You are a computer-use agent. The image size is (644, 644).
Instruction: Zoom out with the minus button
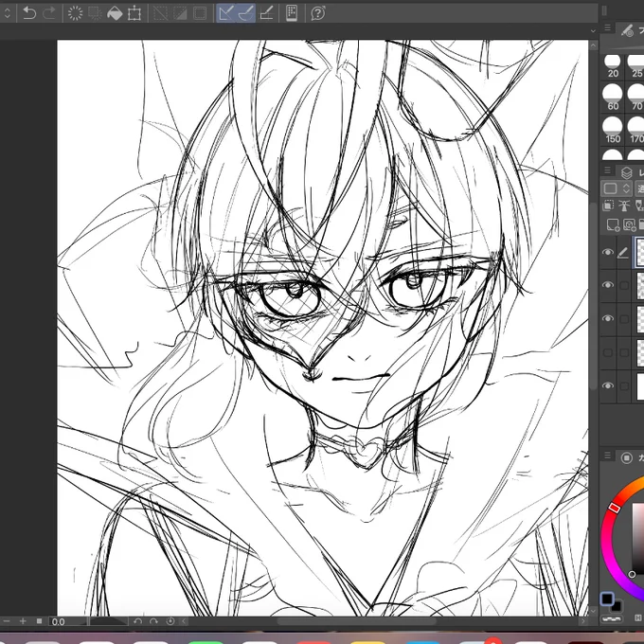point(7,621)
